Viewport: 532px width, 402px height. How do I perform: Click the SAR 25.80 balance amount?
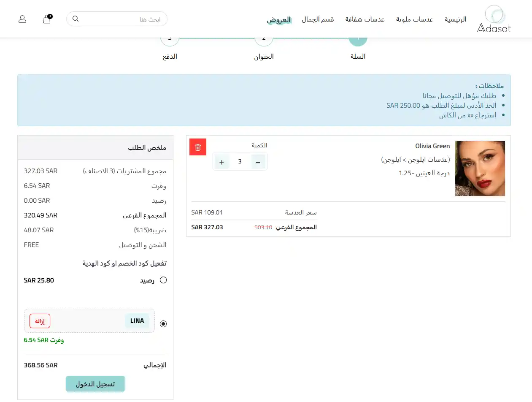(x=39, y=280)
